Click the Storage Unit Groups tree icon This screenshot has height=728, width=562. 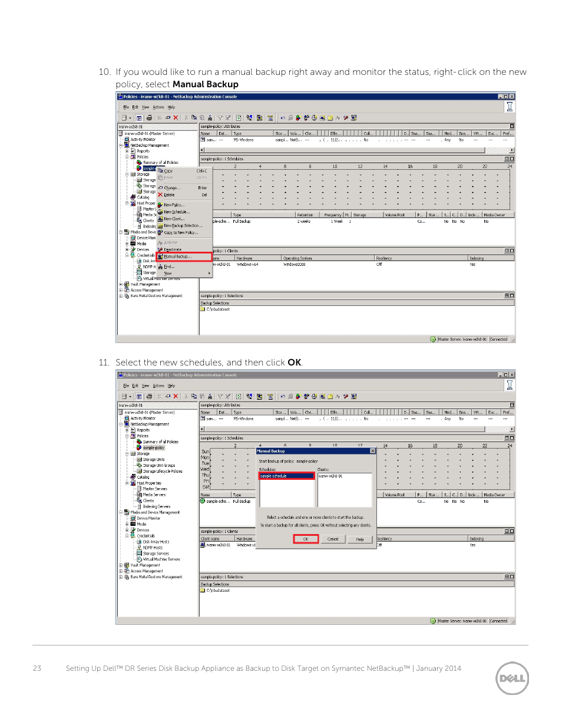coord(139,465)
